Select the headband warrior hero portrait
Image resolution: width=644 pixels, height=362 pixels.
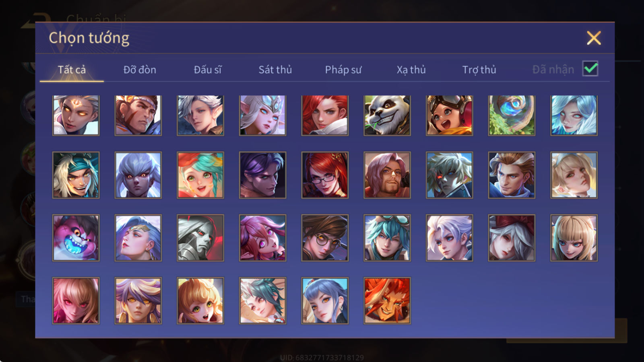point(138,115)
